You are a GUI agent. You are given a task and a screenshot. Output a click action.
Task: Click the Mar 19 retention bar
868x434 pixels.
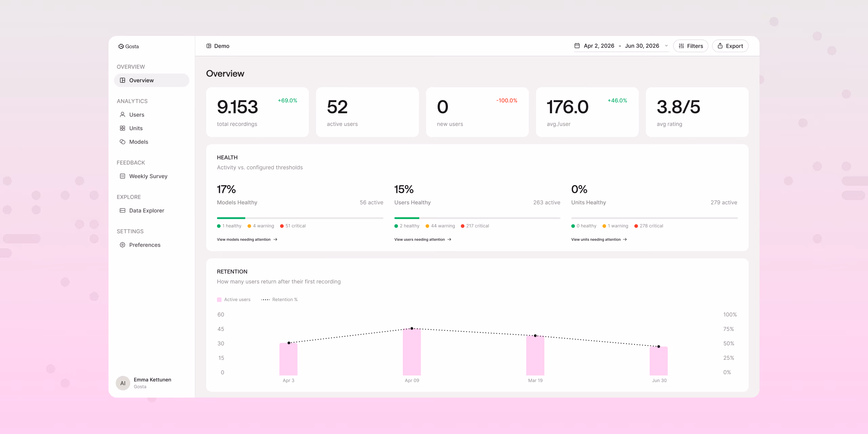tap(535, 355)
